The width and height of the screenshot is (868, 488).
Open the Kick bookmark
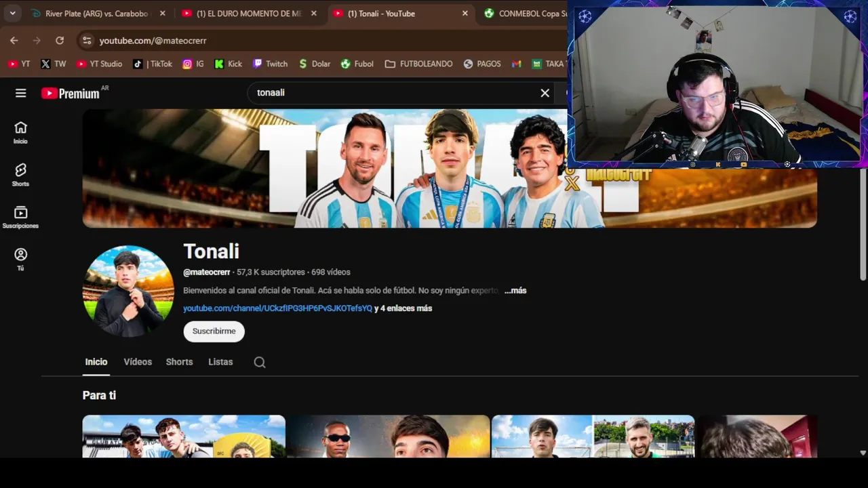coord(228,64)
